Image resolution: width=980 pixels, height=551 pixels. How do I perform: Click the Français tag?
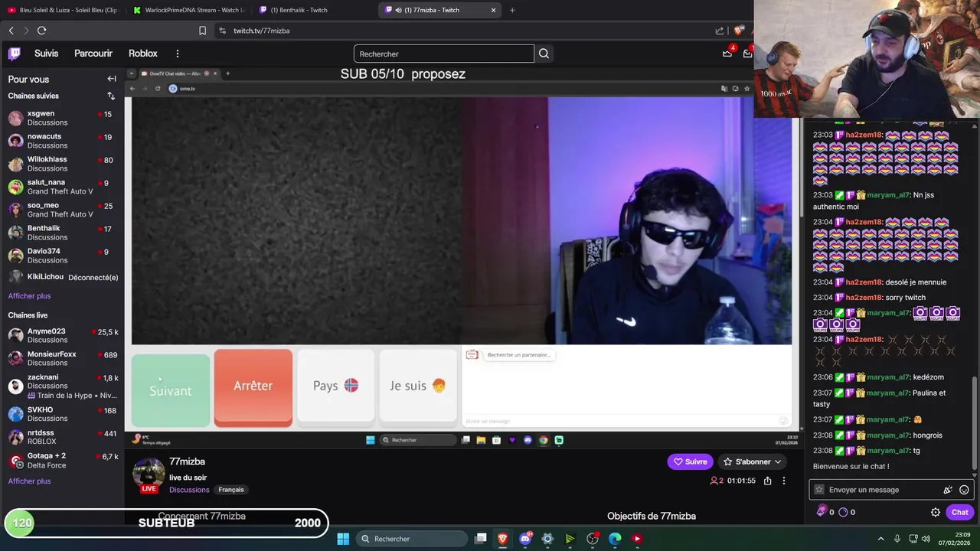click(x=230, y=490)
